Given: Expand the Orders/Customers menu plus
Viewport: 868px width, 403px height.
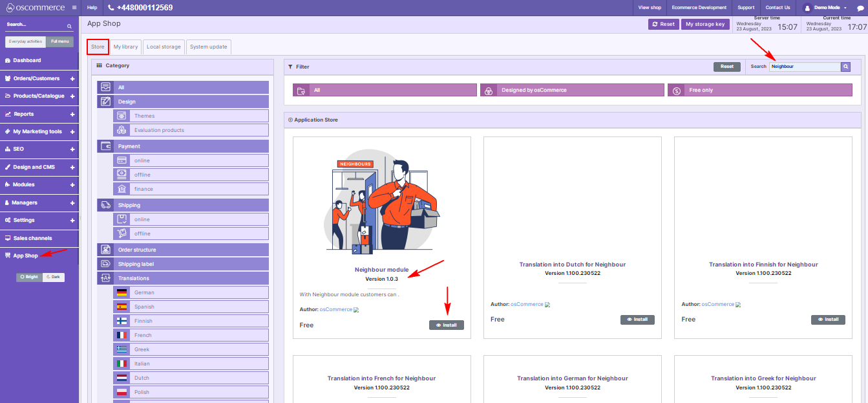Looking at the screenshot, I should [x=72, y=78].
